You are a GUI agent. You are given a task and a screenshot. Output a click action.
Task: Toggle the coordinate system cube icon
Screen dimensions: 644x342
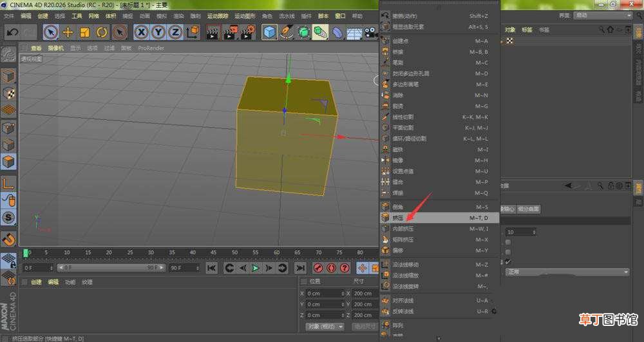193,32
